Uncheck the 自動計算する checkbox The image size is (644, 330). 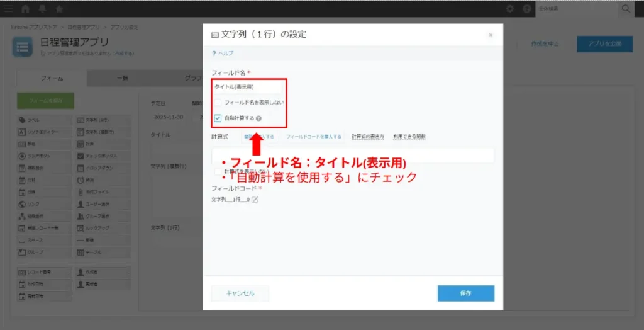point(218,118)
